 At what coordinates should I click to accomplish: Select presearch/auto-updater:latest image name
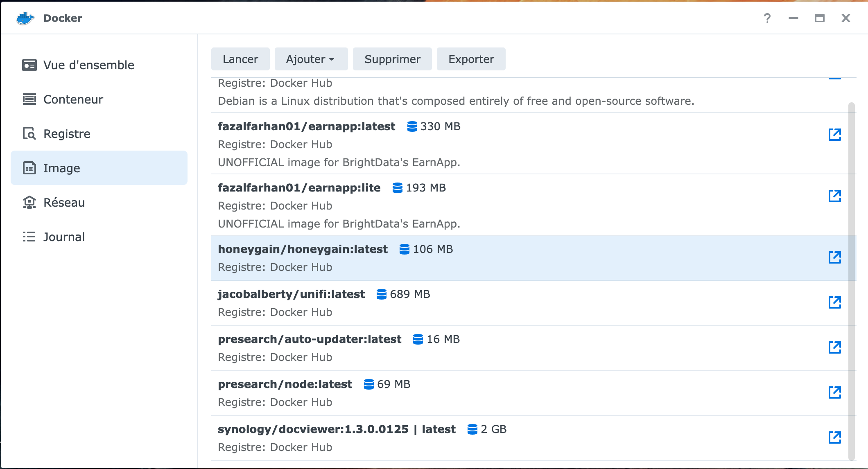point(310,339)
